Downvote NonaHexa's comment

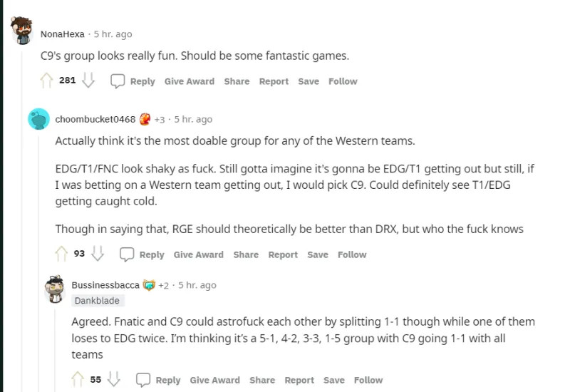[88, 81]
